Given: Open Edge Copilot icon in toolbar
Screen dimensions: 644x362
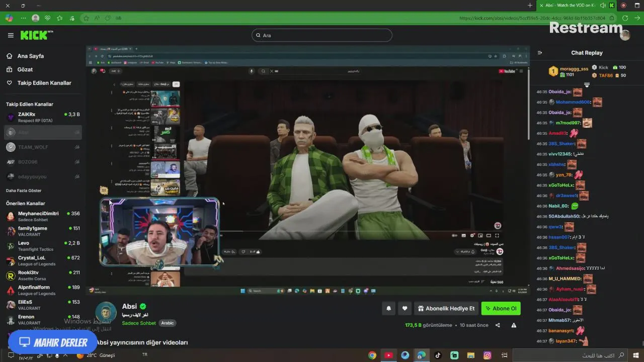Looking at the screenshot, I should tap(9, 18).
